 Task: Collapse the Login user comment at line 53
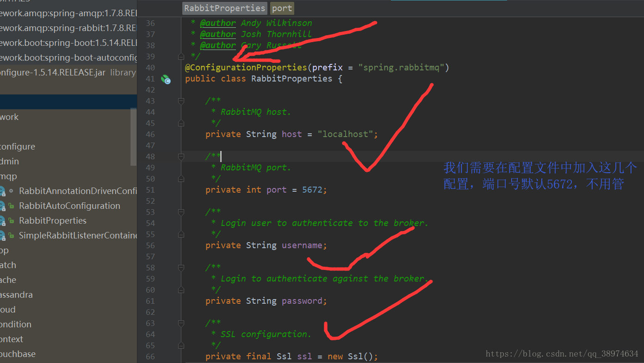tap(181, 212)
